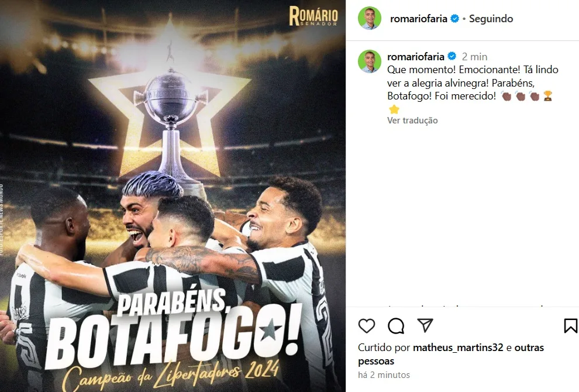The height and width of the screenshot is (392, 579).
Task: Click the Romário Senador logo on image
Action: point(313,16)
